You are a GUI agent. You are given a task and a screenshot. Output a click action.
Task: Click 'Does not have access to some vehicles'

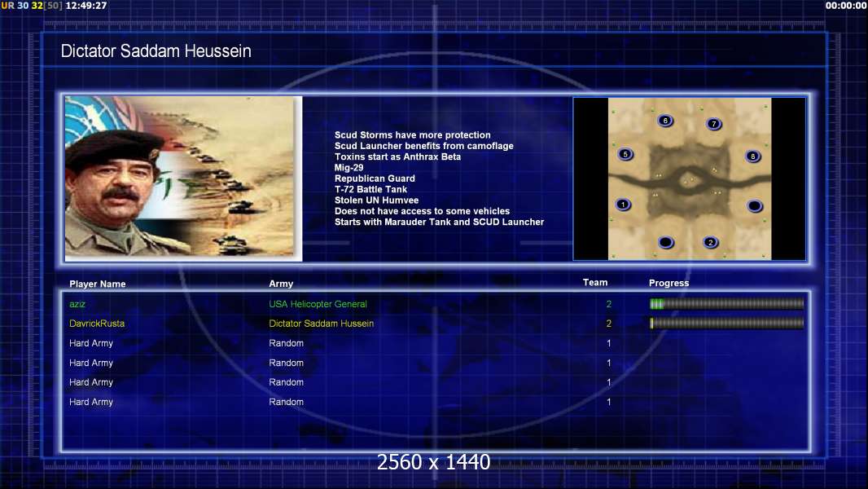[422, 211]
